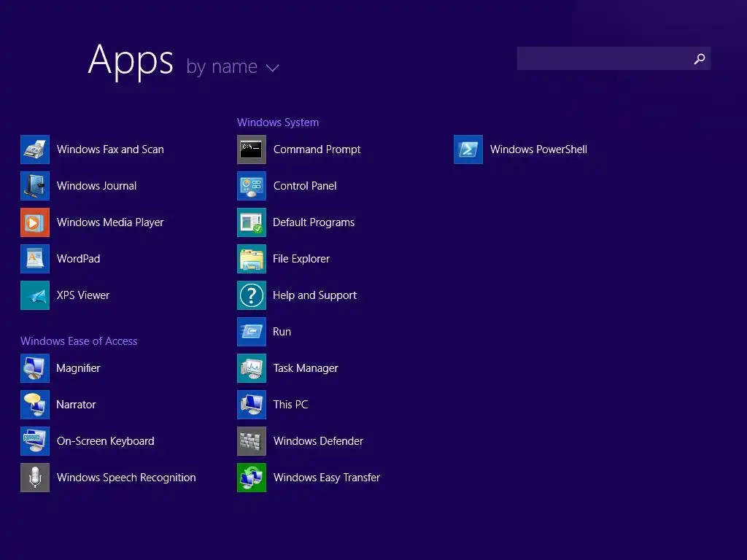Image resolution: width=747 pixels, height=560 pixels.
Task: Click the 'Help and Support' label
Action: (314, 295)
